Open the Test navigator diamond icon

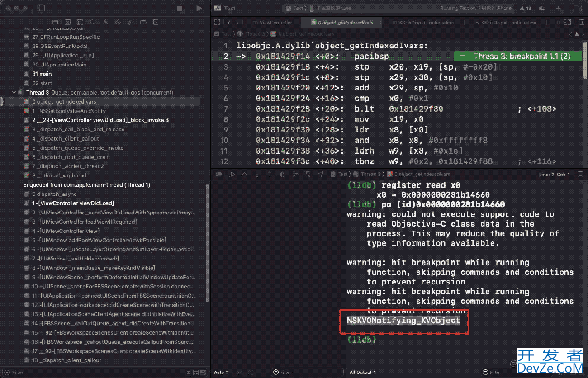click(118, 22)
